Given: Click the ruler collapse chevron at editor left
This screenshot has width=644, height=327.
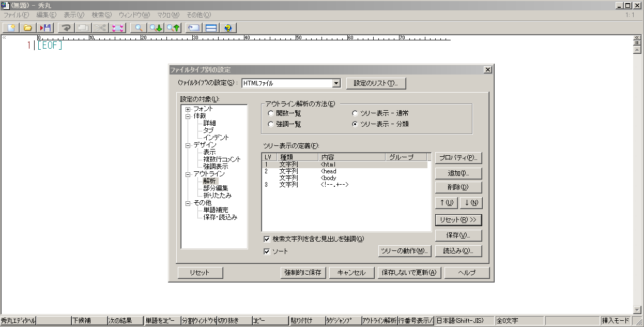Looking at the screenshot, I should point(5,38).
